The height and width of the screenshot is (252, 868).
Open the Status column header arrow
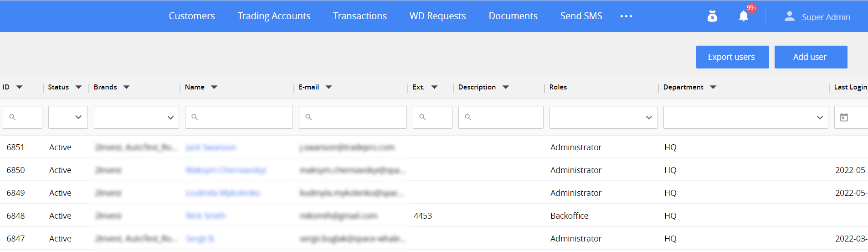point(78,87)
